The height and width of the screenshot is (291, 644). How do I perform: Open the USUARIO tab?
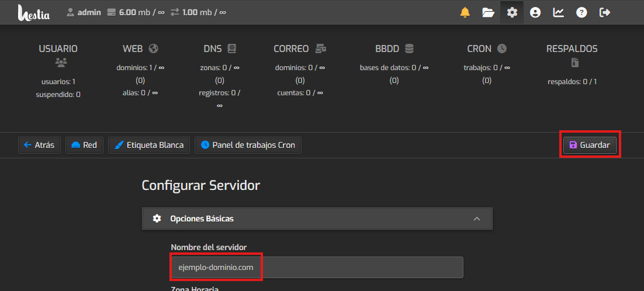(x=58, y=49)
